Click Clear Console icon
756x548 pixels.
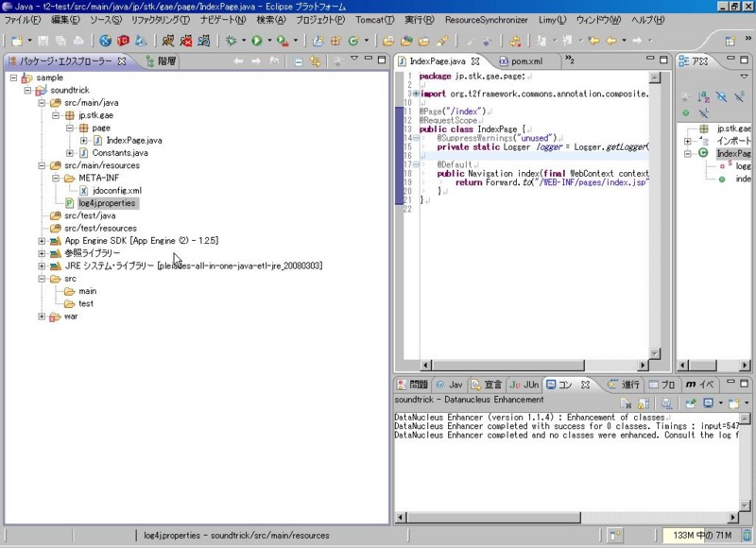[x=626, y=402]
